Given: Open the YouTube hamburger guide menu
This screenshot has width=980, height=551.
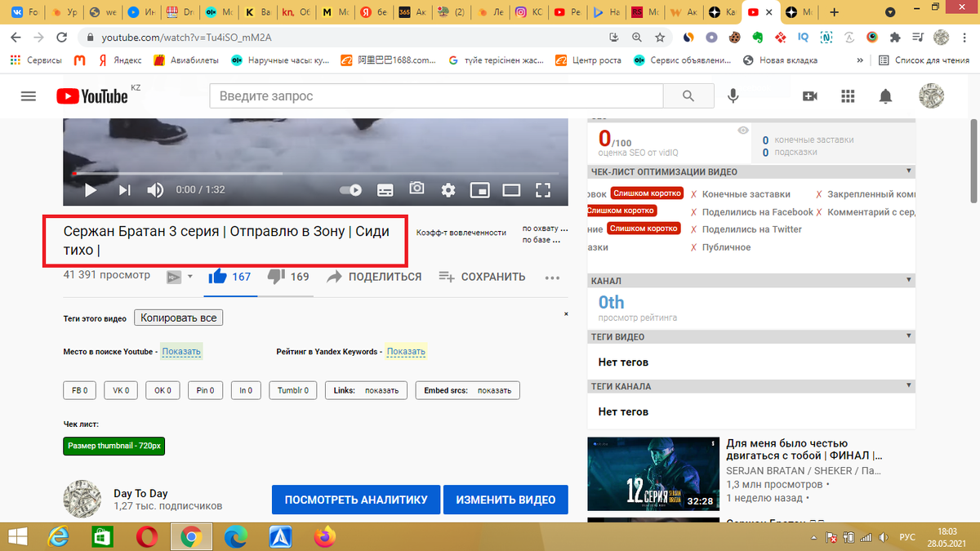Looking at the screenshot, I should 29,96.
